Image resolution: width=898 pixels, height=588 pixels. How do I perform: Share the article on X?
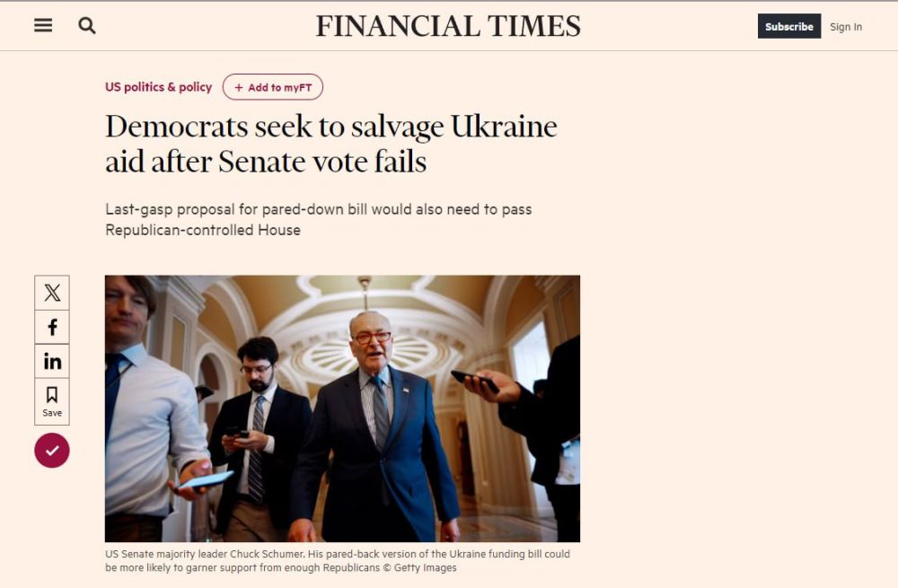coord(51,292)
